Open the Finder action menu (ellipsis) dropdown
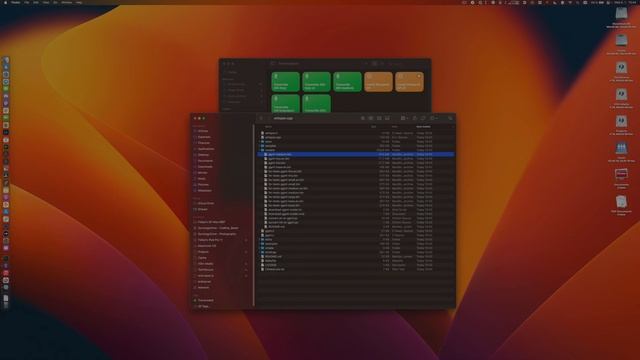 pyautogui.click(x=434, y=118)
